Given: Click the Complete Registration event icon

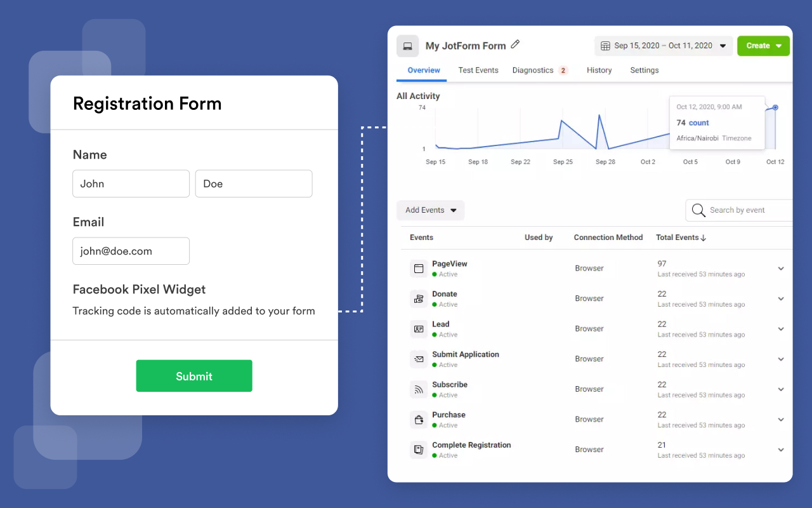Looking at the screenshot, I should pyautogui.click(x=418, y=450).
